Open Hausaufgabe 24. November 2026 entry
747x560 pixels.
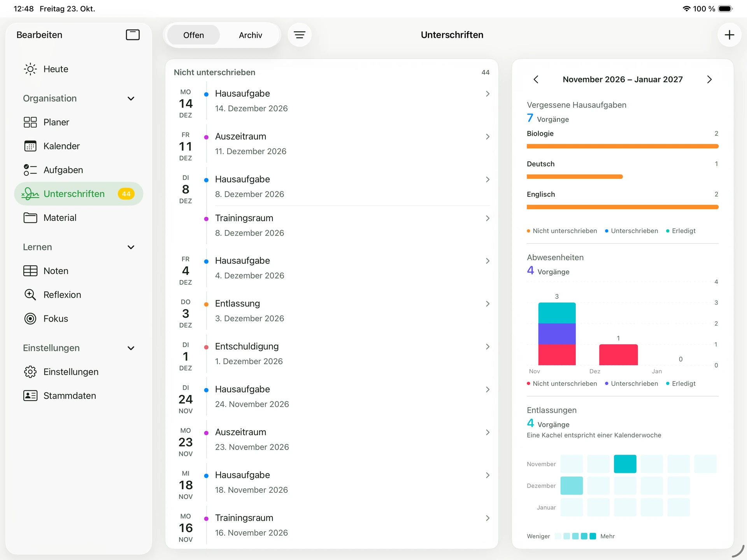(x=332, y=397)
